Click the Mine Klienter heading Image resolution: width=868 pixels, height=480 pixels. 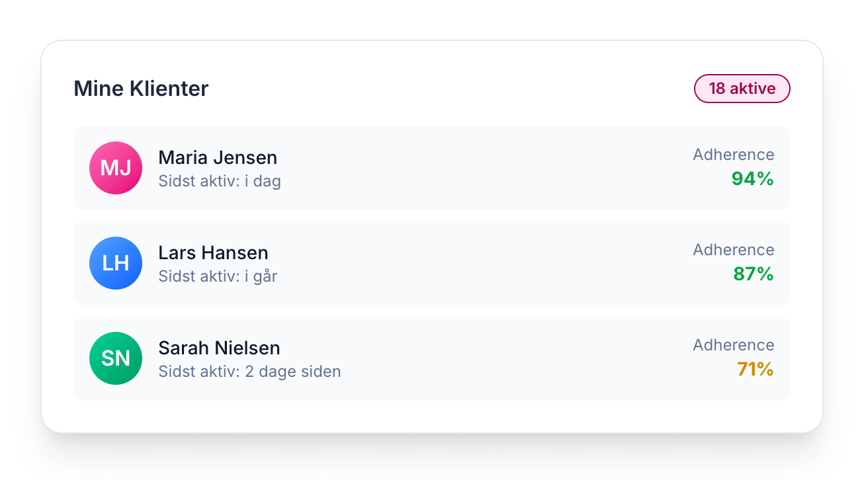[x=141, y=89]
